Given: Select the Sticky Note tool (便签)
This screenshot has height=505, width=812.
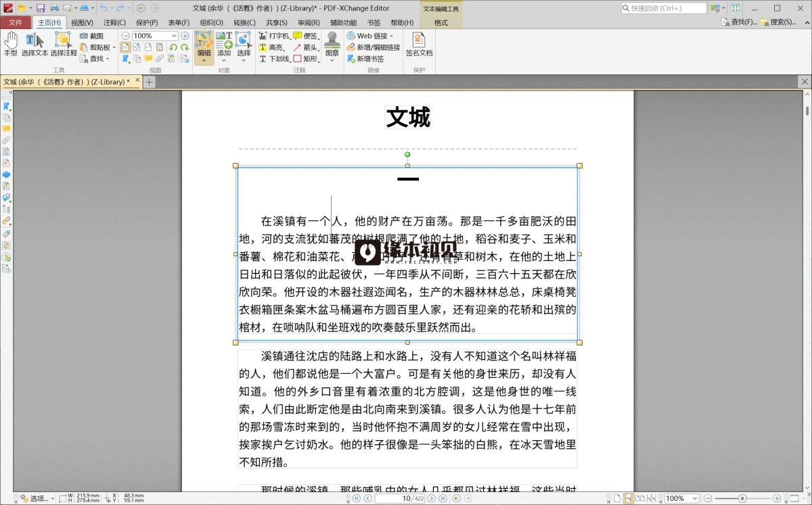Looking at the screenshot, I should coord(305,36).
